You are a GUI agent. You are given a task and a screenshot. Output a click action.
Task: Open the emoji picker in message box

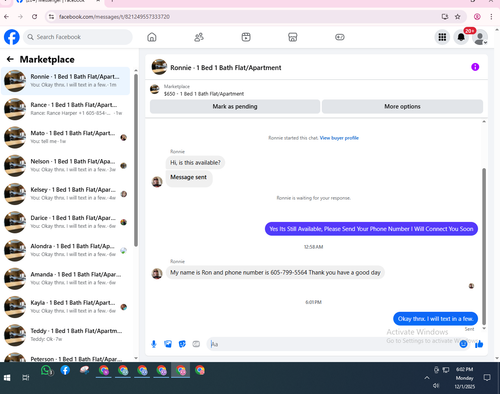(463, 344)
